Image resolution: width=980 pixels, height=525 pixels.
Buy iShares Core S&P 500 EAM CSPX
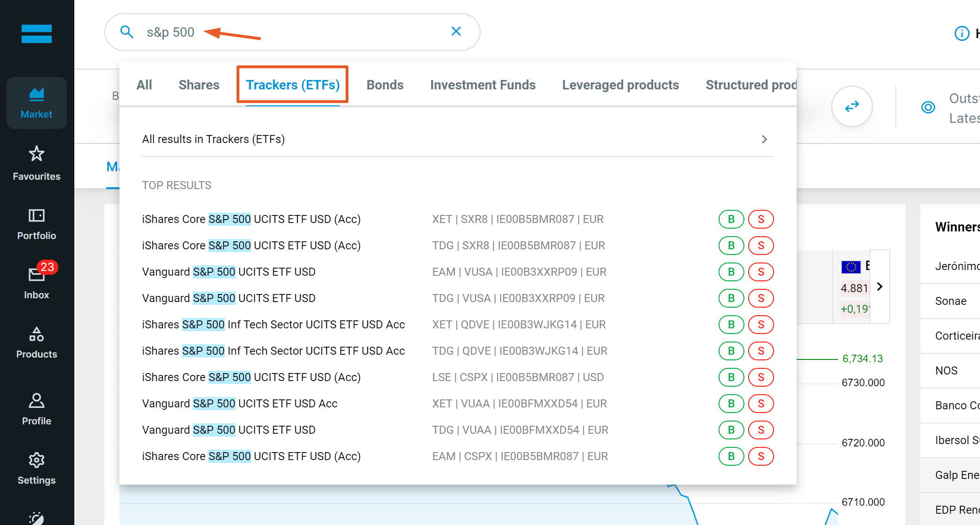[x=731, y=456]
